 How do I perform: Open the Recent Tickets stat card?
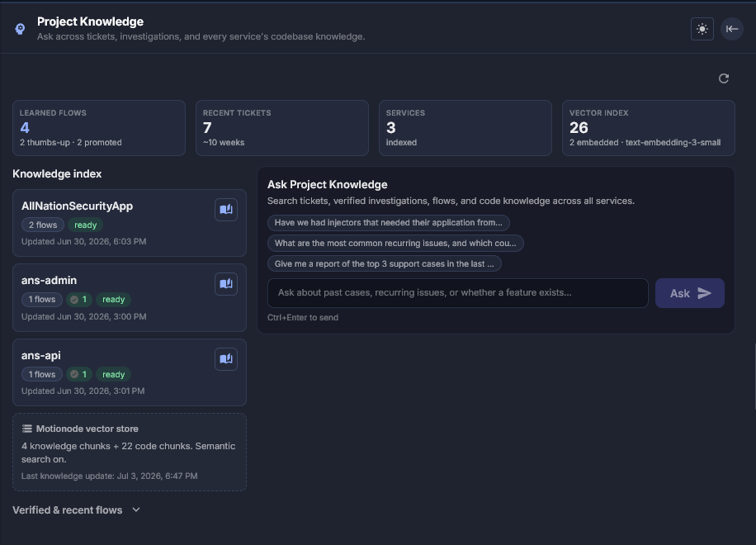282,128
